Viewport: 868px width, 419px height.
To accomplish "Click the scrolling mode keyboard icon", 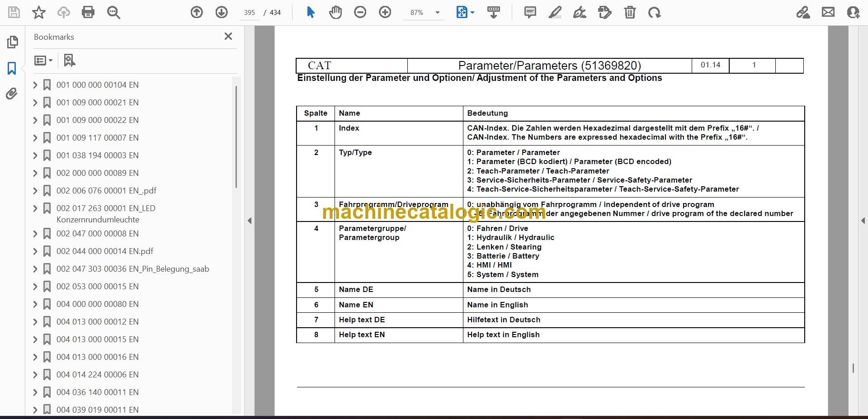I will pos(494,12).
